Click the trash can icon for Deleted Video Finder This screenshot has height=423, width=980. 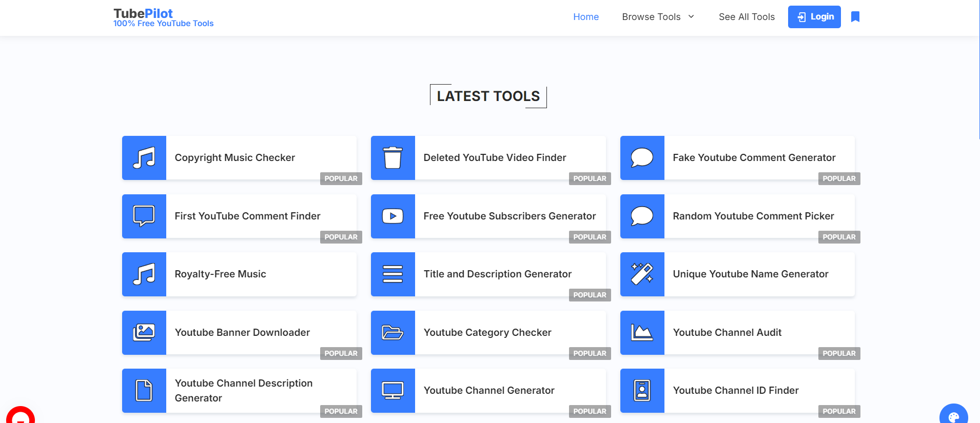coord(393,158)
